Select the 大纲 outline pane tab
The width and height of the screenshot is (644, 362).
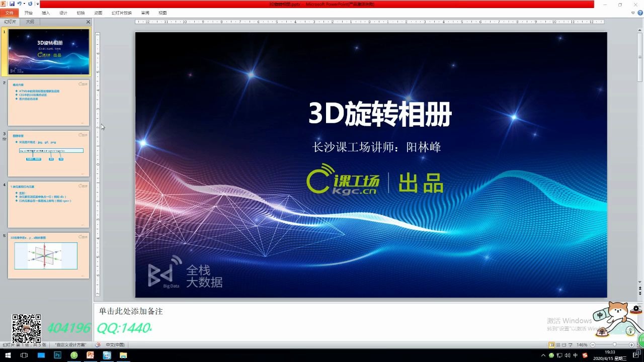pyautogui.click(x=30, y=22)
